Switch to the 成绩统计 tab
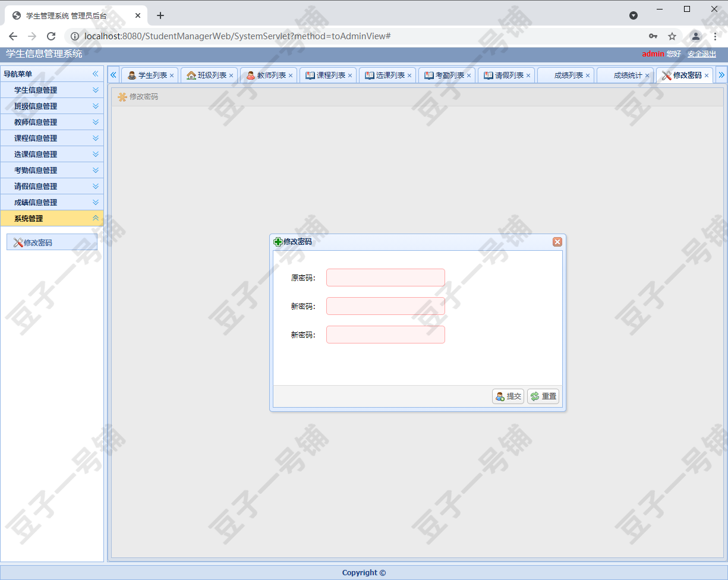Screen dimensions: 728x580 pyautogui.click(x=625, y=75)
